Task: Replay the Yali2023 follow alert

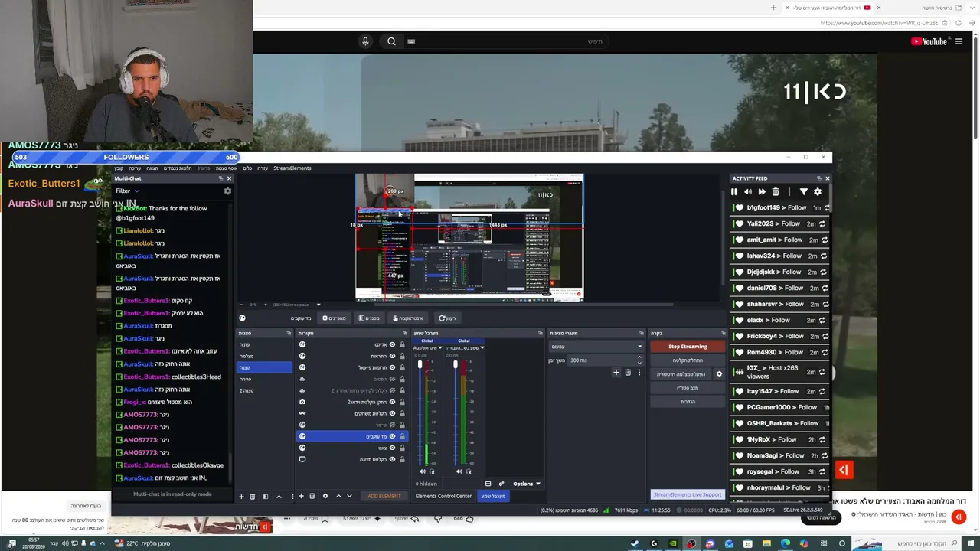Action: (x=822, y=224)
